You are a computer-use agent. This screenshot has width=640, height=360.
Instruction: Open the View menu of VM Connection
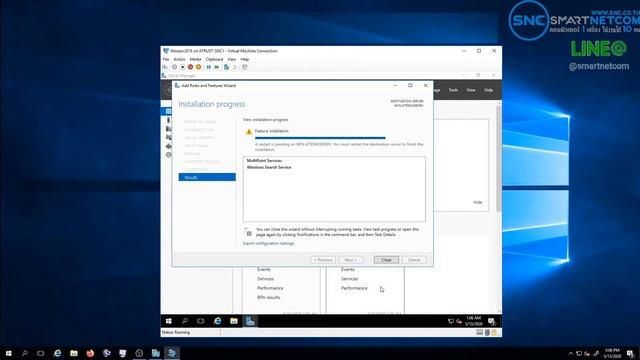tap(231, 59)
